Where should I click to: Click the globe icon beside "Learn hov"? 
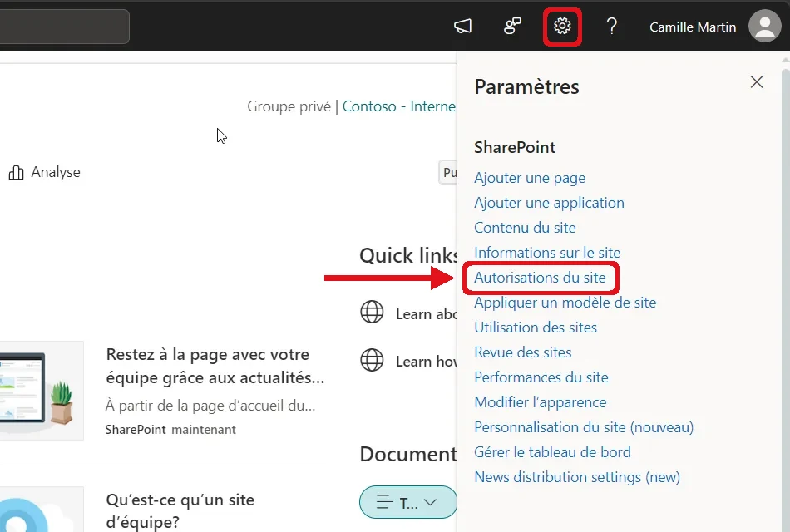[372, 360]
